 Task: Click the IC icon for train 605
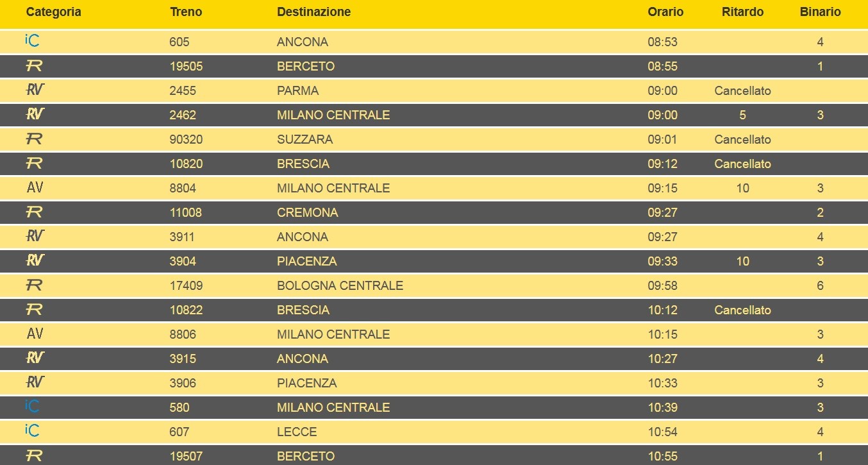coord(32,41)
